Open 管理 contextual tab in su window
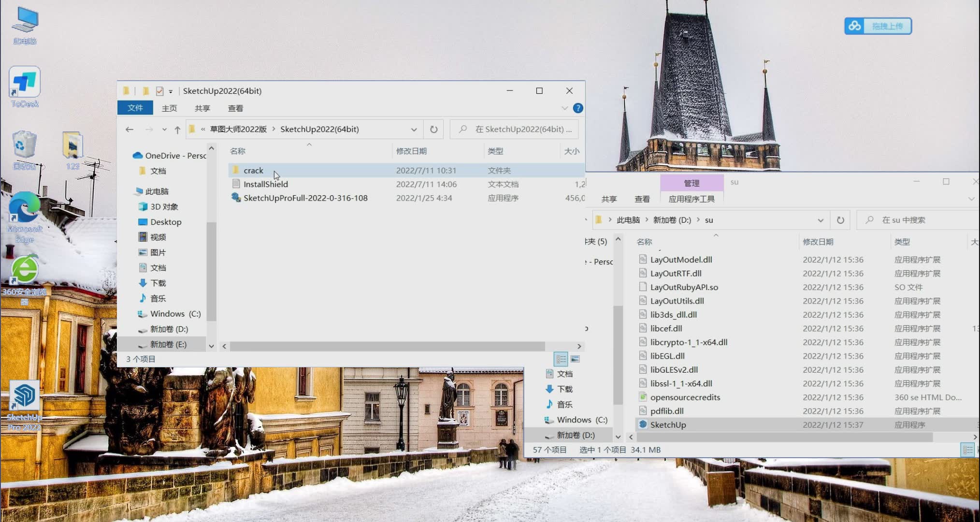980x522 pixels. pos(692,183)
